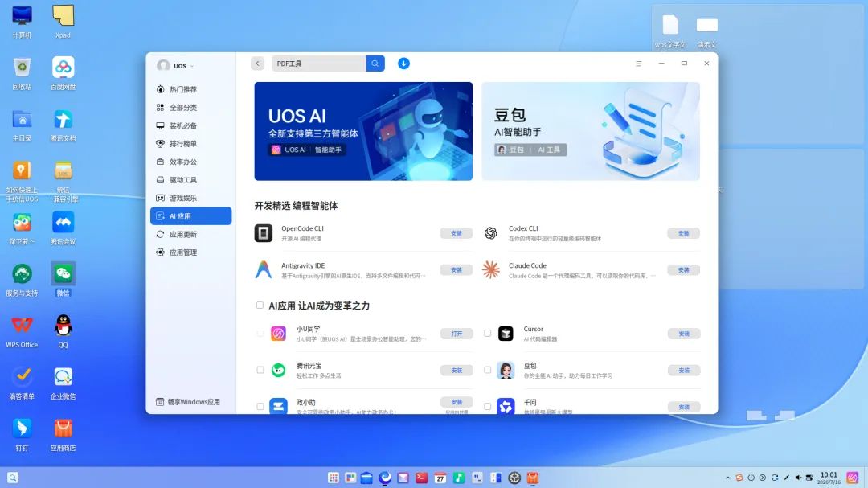Install Claude Code
868x488 pixels.
click(x=684, y=270)
